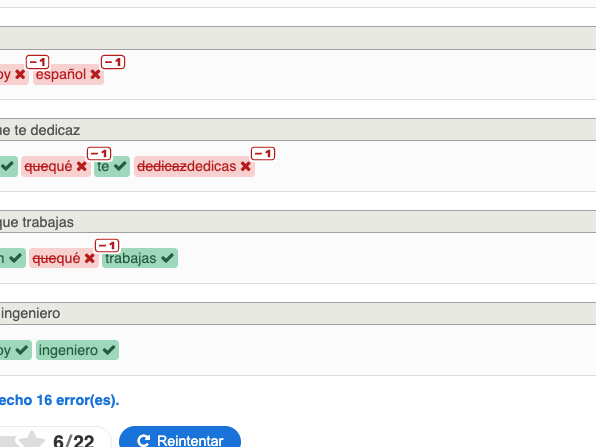Click the 'te dedicaz' answer header row

(x=298, y=130)
